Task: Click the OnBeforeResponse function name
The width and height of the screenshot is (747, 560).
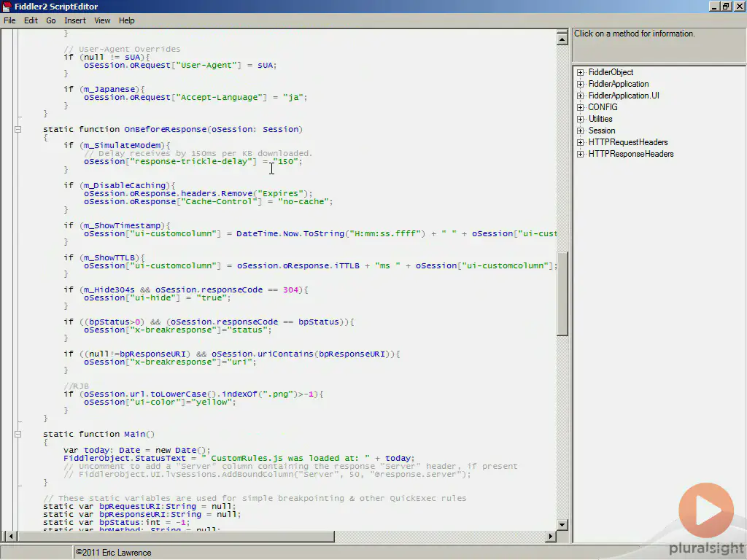Action: point(166,129)
